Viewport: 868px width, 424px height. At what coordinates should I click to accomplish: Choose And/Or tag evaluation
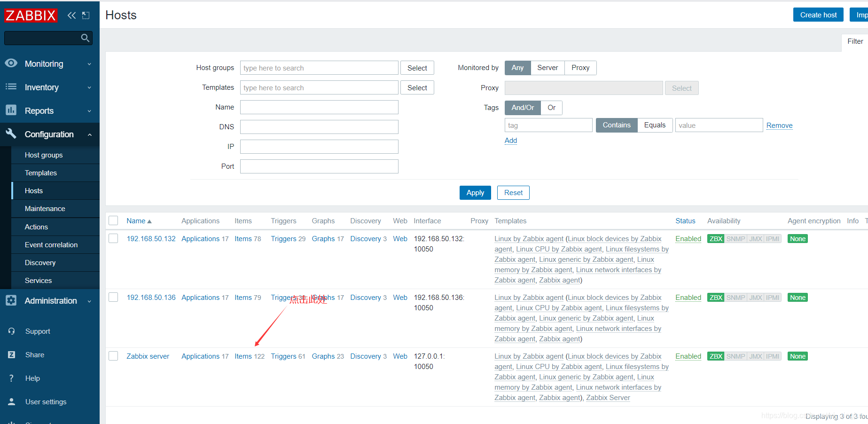[x=523, y=108]
